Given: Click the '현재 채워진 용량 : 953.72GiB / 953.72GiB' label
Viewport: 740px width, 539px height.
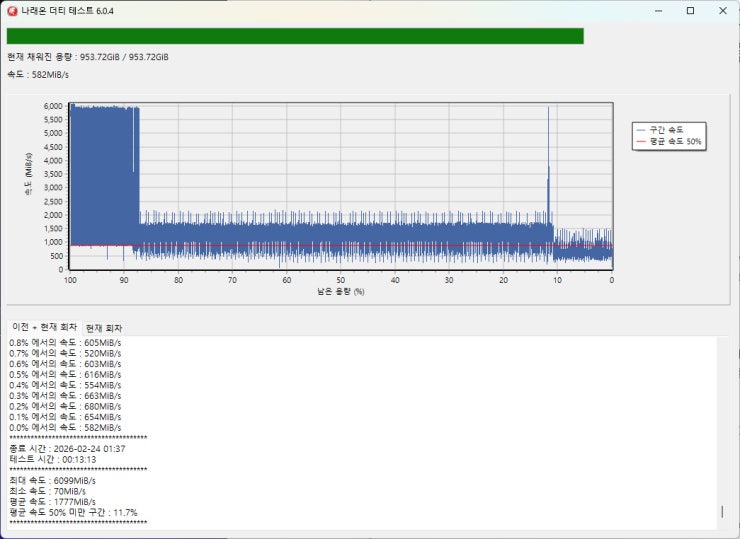Looking at the screenshot, I should (88, 57).
